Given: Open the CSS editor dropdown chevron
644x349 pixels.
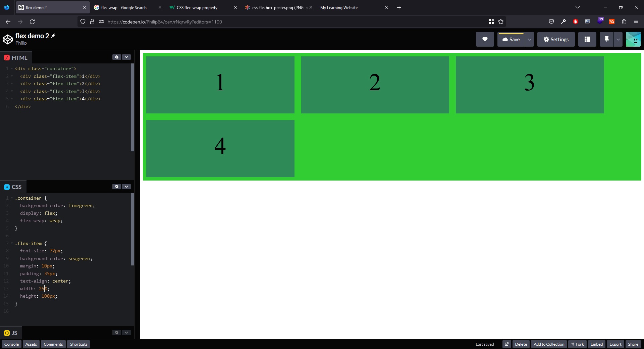Looking at the screenshot, I should (x=126, y=187).
